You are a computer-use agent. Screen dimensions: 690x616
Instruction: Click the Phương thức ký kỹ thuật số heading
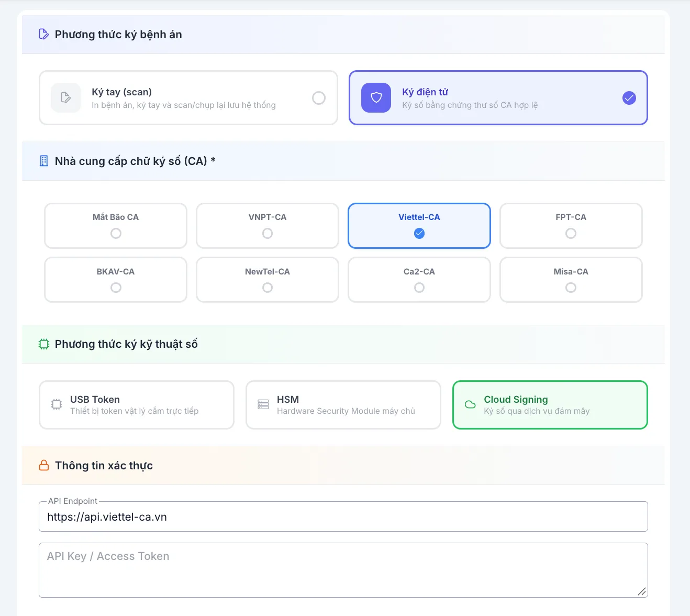[126, 344]
